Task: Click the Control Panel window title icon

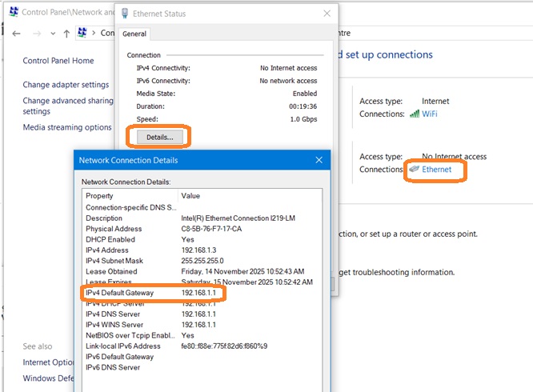Action: [x=12, y=13]
